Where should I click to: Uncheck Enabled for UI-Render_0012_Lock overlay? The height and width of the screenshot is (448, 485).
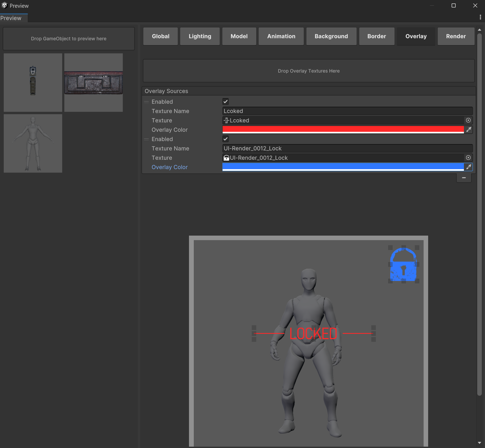[x=226, y=139]
